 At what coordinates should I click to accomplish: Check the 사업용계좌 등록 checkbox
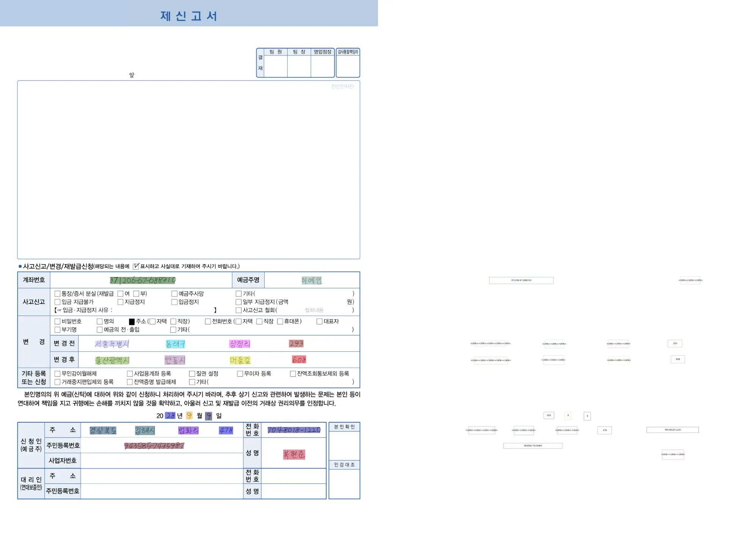[130, 374]
